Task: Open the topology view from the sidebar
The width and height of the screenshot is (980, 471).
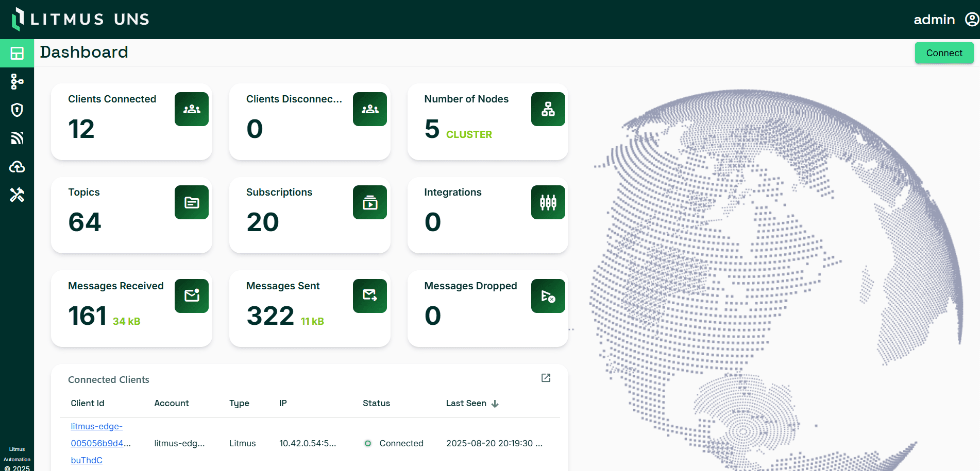Action: [x=17, y=81]
